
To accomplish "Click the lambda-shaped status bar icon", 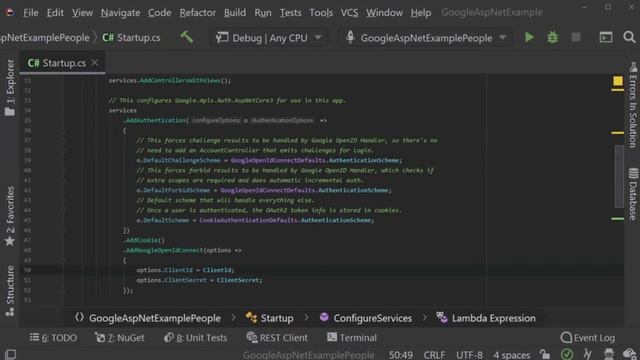I will (588, 354).
